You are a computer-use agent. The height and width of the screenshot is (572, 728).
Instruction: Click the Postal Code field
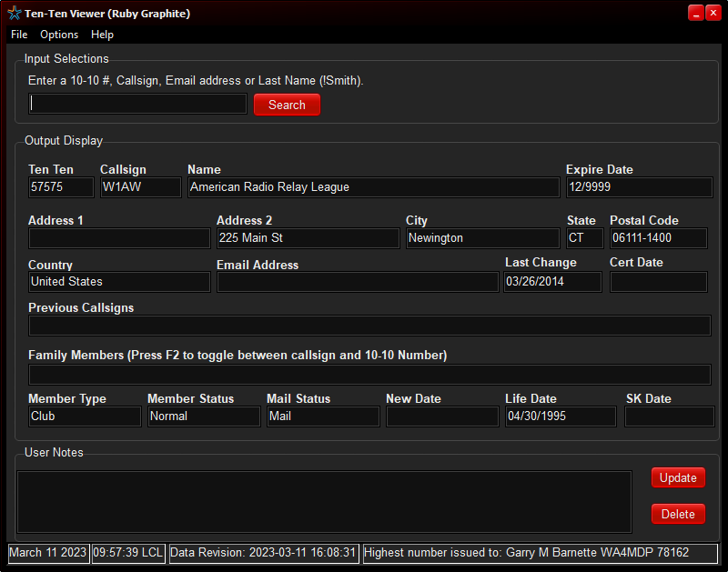(658, 238)
